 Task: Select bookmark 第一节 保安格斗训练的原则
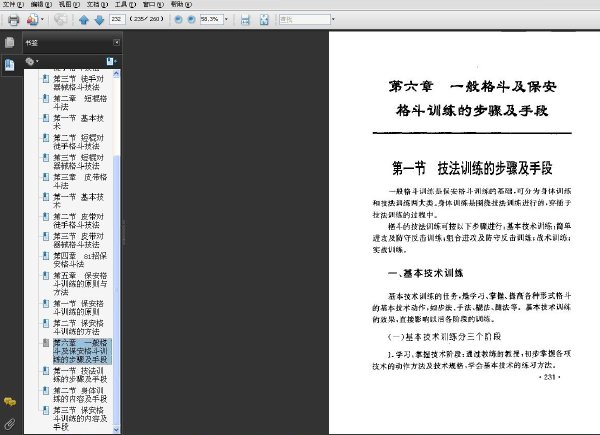click(78, 307)
